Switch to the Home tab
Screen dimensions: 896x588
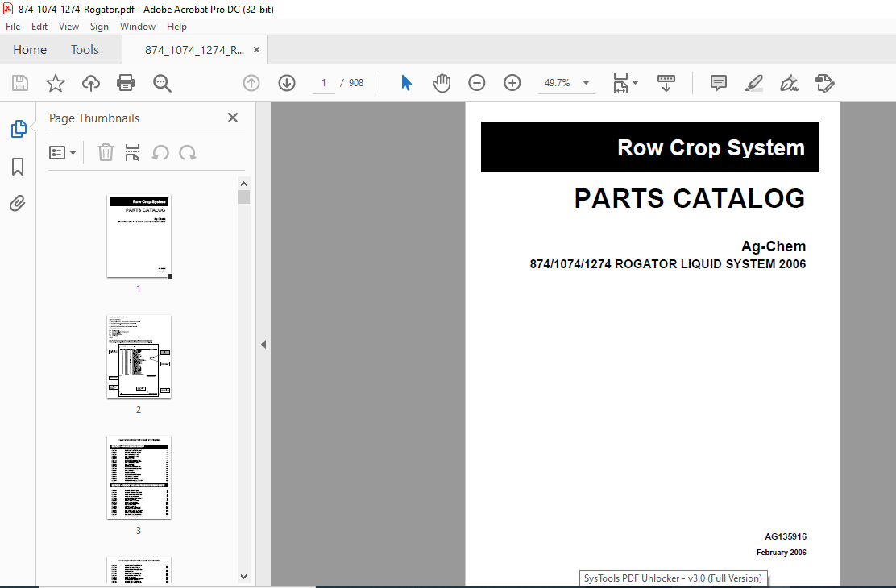[x=30, y=50]
